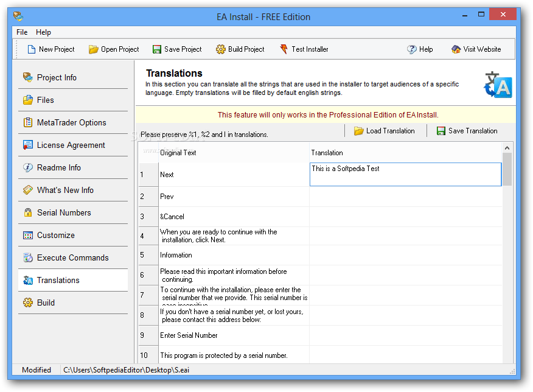533x392 pixels.
Task: Select the 'Next' original text cell
Action: click(234, 175)
